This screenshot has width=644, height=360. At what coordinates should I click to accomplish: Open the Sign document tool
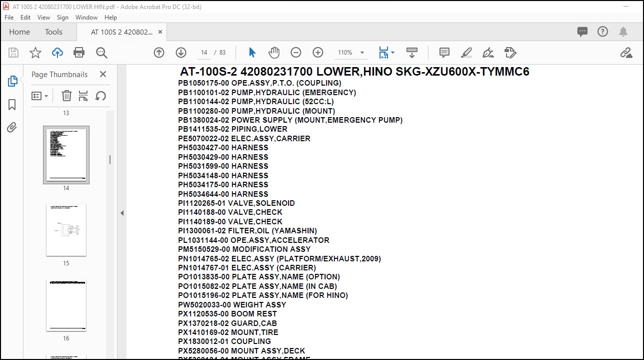pyautogui.click(x=488, y=53)
